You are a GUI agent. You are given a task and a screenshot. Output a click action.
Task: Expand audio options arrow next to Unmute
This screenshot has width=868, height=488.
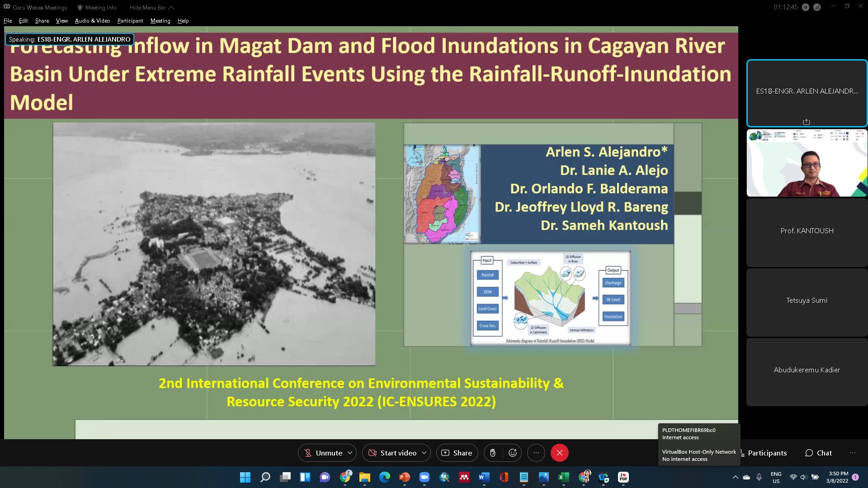coord(350,453)
